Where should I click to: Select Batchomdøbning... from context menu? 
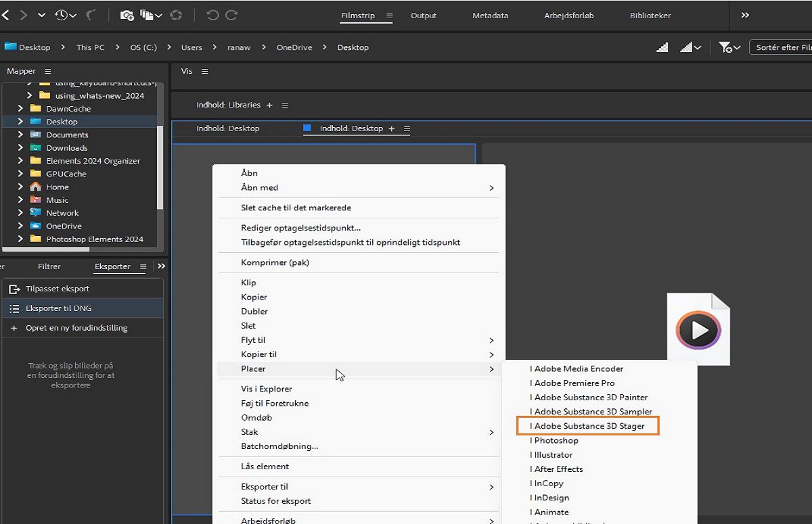coord(359,446)
